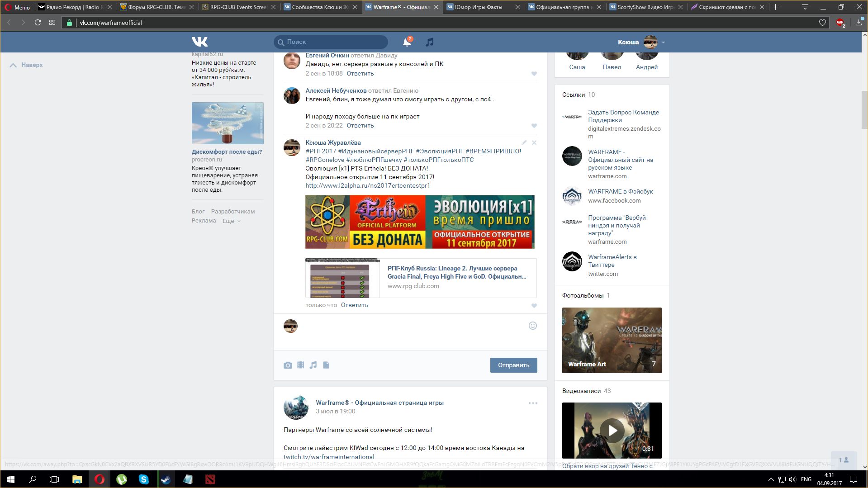
Task: Switch to Радио Рекорд tab
Action: [75, 7]
